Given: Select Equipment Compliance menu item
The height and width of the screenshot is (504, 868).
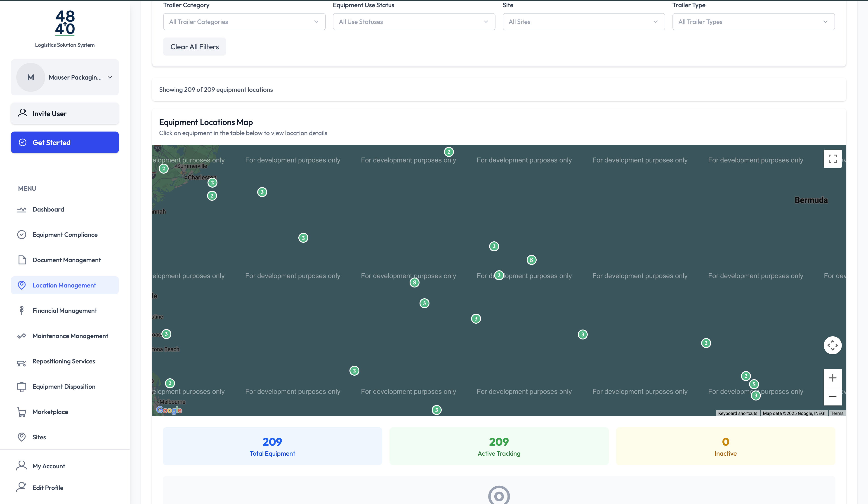Looking at the screenshot, I should pos(65,235).
